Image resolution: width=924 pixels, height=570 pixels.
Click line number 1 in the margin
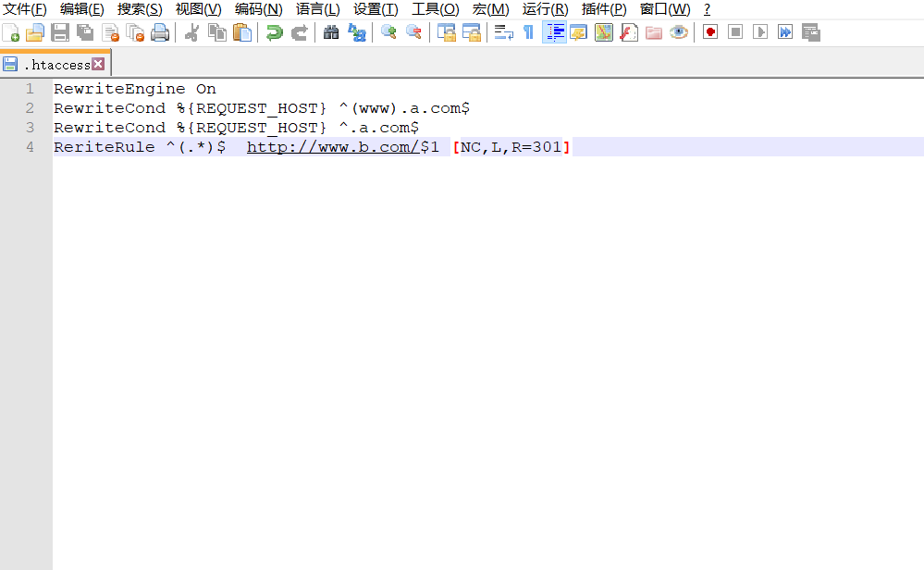coord(30,89)
